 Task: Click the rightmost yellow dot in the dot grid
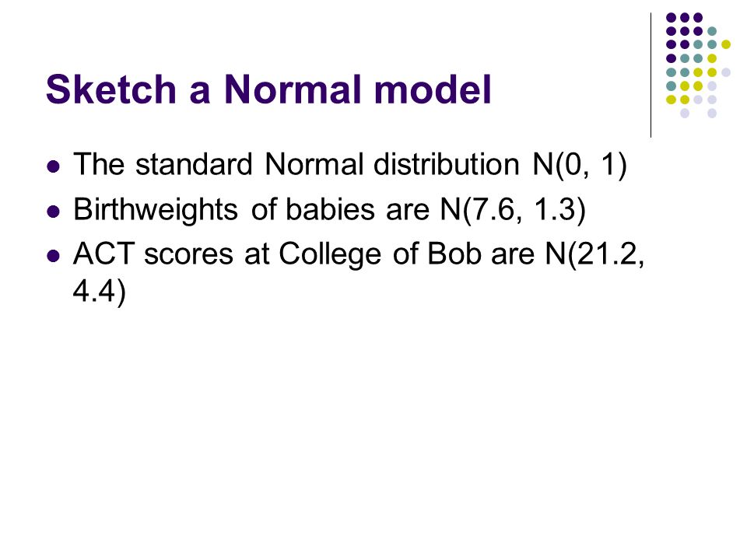[725, 45]
